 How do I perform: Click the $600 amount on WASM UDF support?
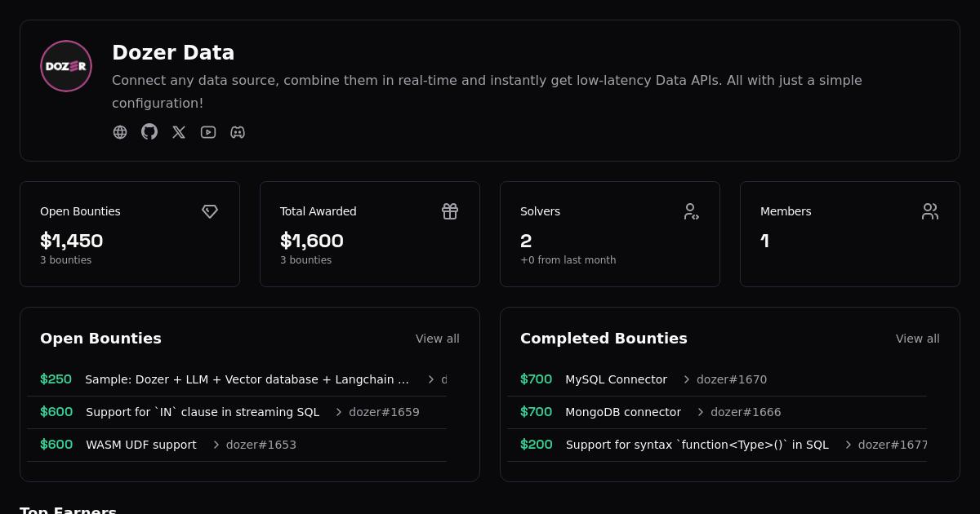point(56,445)
